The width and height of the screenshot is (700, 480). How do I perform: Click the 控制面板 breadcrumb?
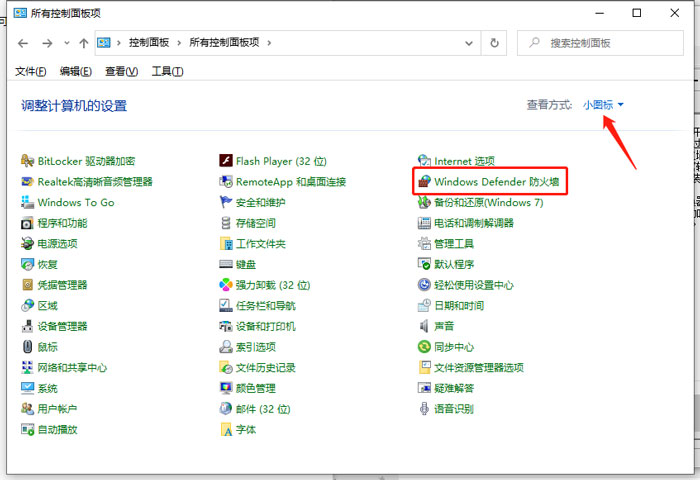point(149,42)
